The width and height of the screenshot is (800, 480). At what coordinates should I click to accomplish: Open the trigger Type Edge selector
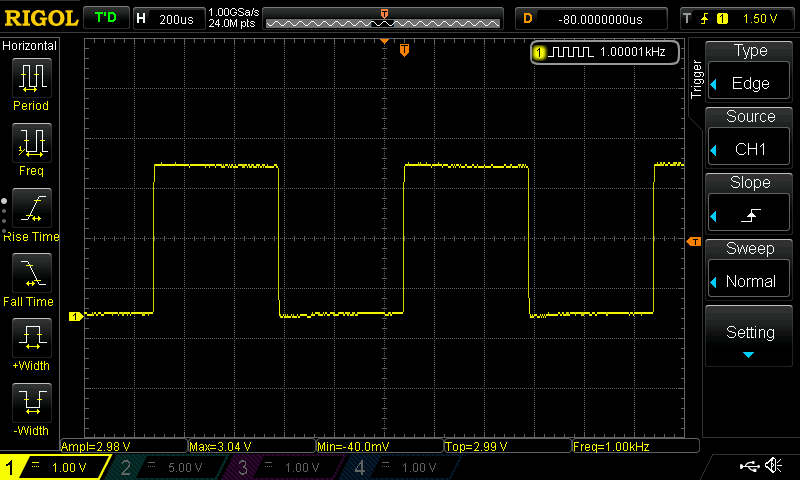[750, 71]
